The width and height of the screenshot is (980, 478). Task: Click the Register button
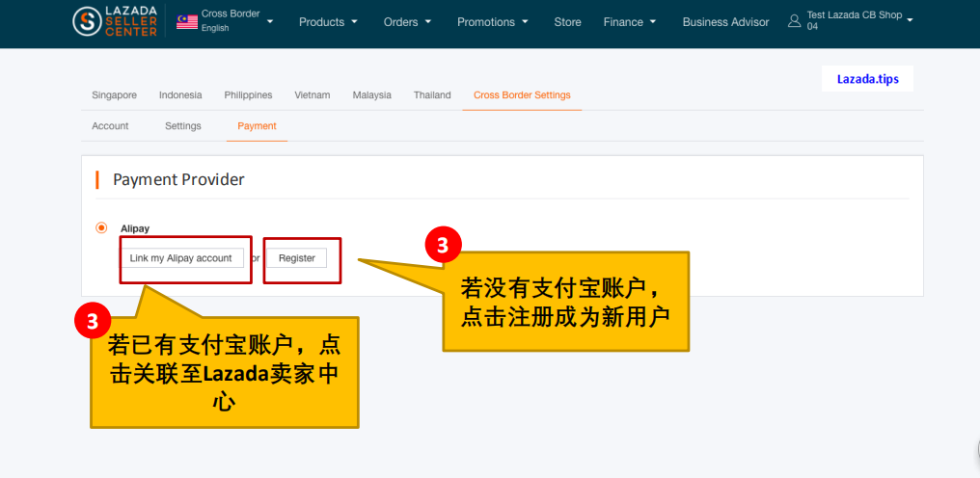[297, 258]
